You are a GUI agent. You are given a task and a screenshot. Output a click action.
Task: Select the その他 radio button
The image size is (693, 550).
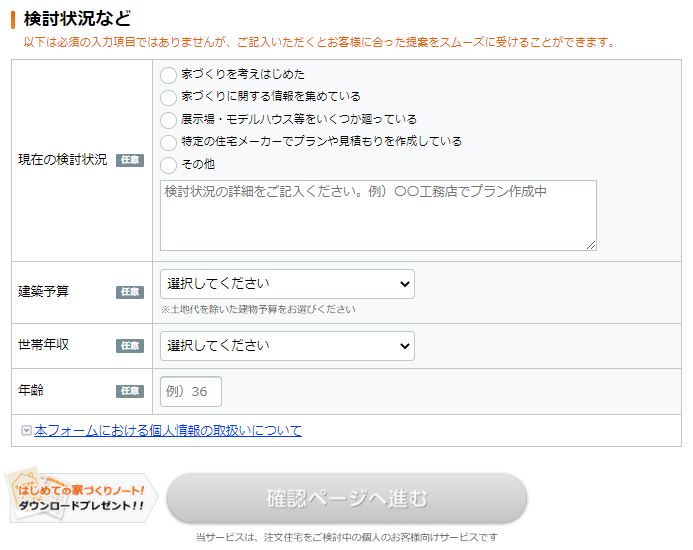(x=168, y=165)
